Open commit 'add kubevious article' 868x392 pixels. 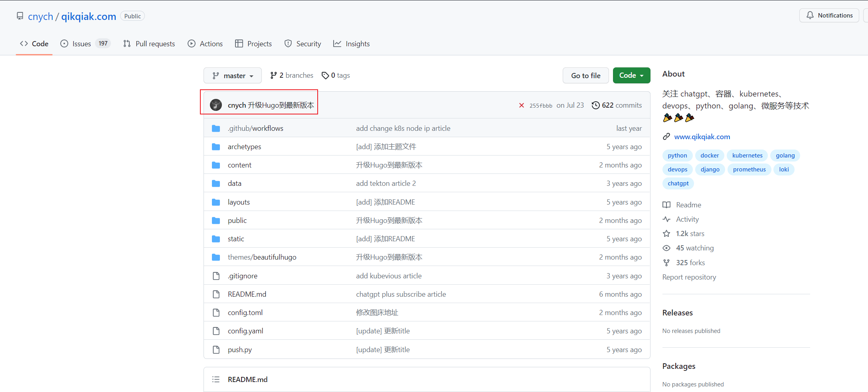coord(389,276)
